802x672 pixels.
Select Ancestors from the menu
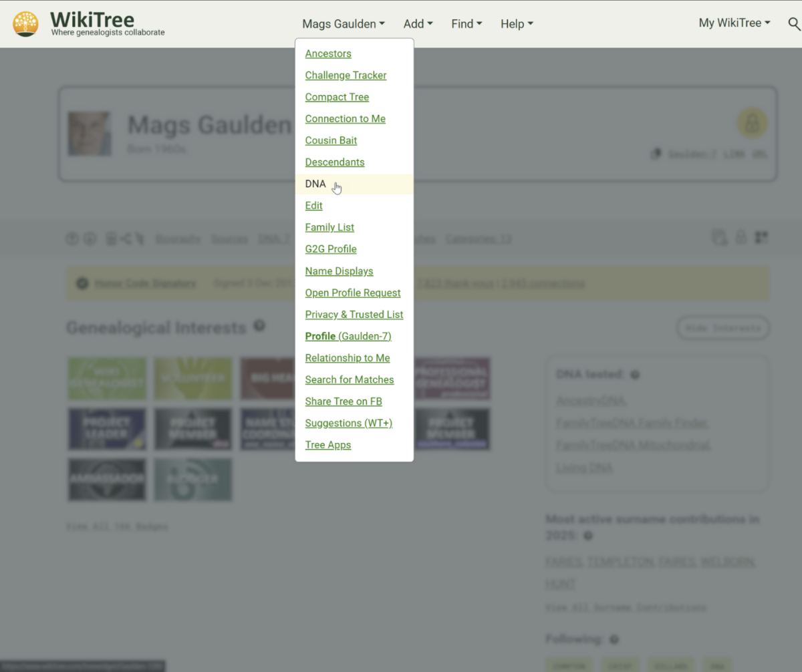328,53
